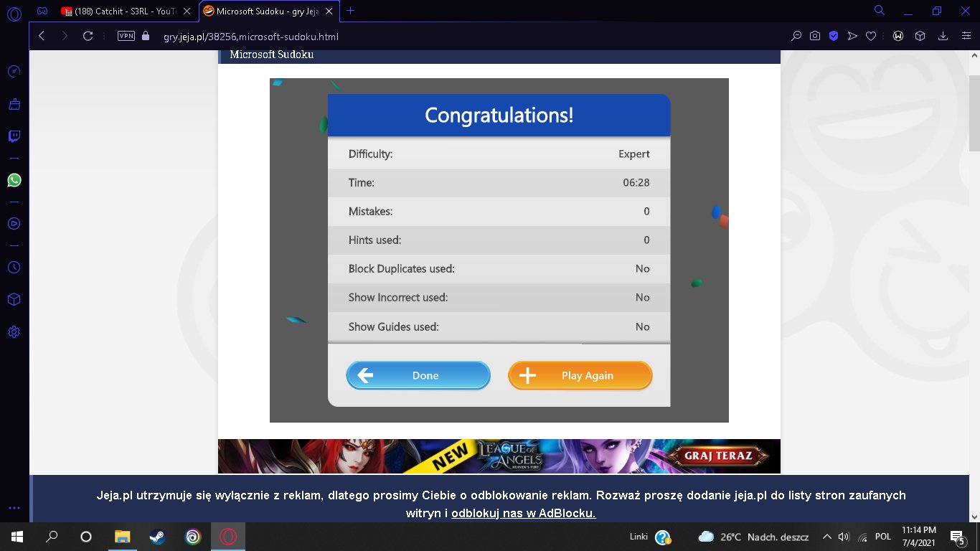Click the 'Block Duplicates used:' label

pyautogui.click(x=402, y=269)
